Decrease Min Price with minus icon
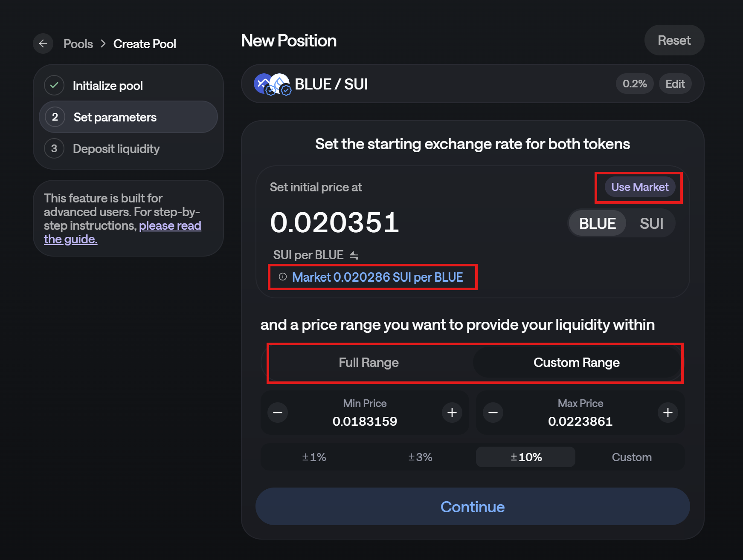This screenshot has height=560, width=743. click(278, 413)
